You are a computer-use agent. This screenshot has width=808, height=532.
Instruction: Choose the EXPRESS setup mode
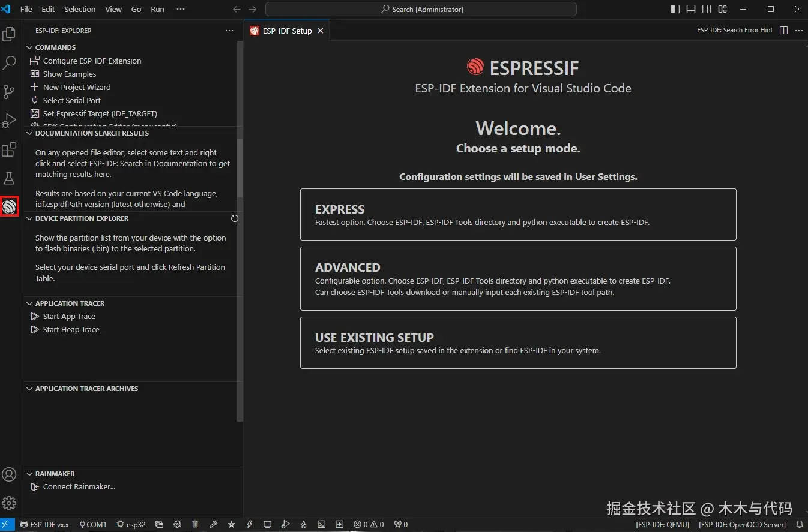click(x=518, y=214)
